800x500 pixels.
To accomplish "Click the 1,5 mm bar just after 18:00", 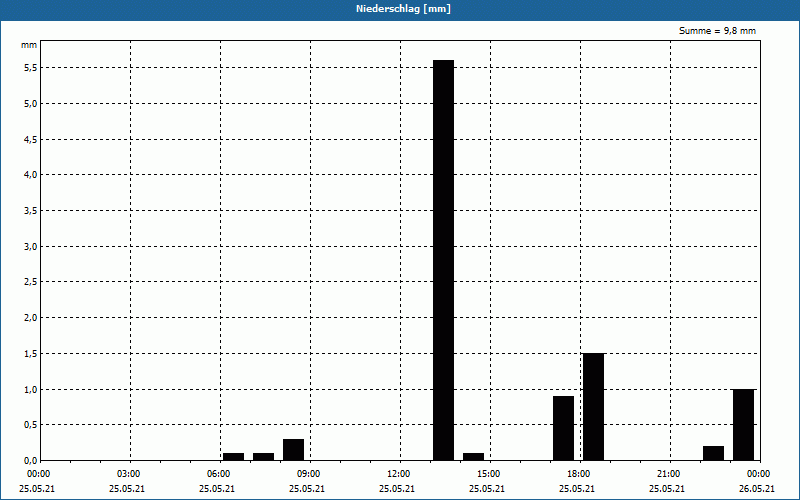I will coord(593,407).
